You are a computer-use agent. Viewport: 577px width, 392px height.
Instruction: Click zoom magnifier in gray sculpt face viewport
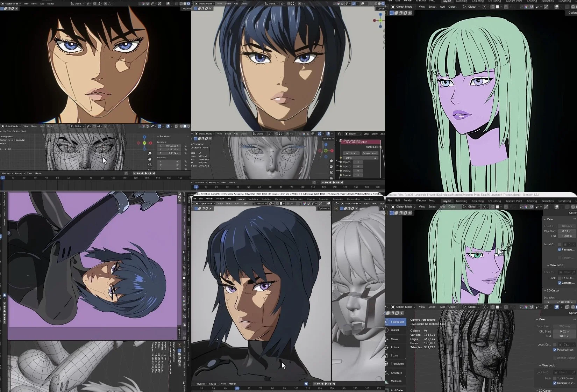(331, 161)
